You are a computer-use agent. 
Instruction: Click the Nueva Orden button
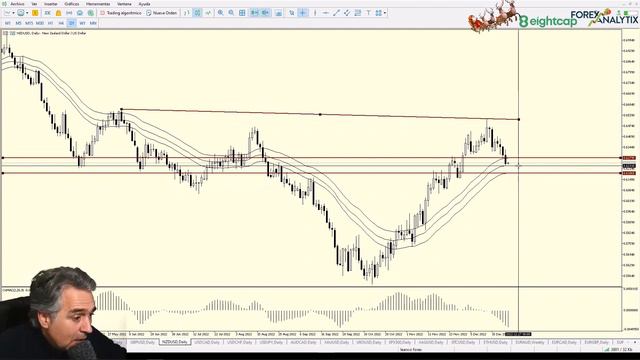[x=162, y=13]
